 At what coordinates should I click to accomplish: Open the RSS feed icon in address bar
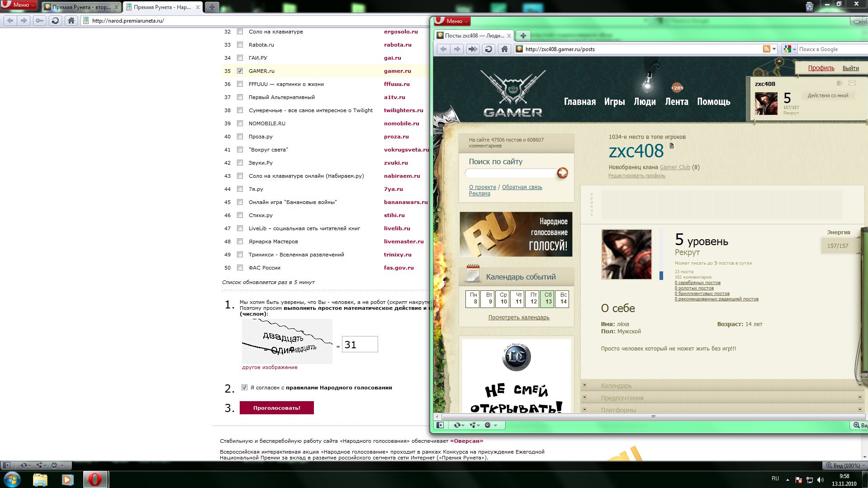coord(767,49)
